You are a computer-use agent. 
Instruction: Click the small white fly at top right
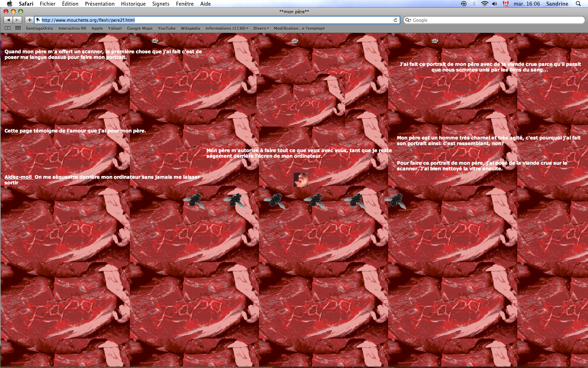point(435,41)
